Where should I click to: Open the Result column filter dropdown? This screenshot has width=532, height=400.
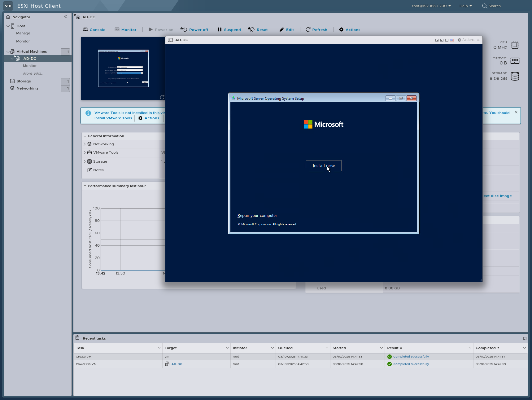tap(469, 348)
